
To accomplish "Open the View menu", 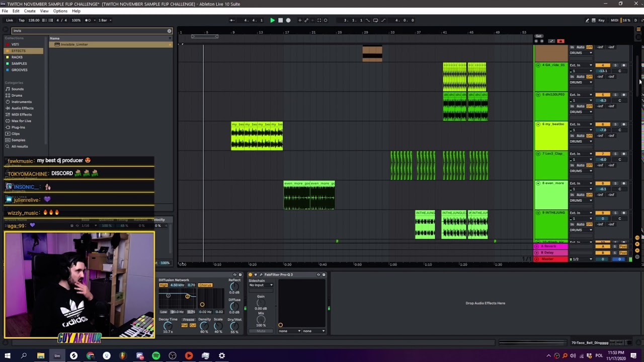I will 44,11.
